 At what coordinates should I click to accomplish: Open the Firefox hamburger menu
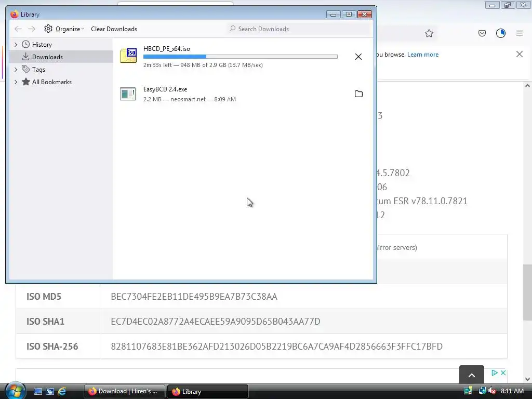[x=520, y=33]
